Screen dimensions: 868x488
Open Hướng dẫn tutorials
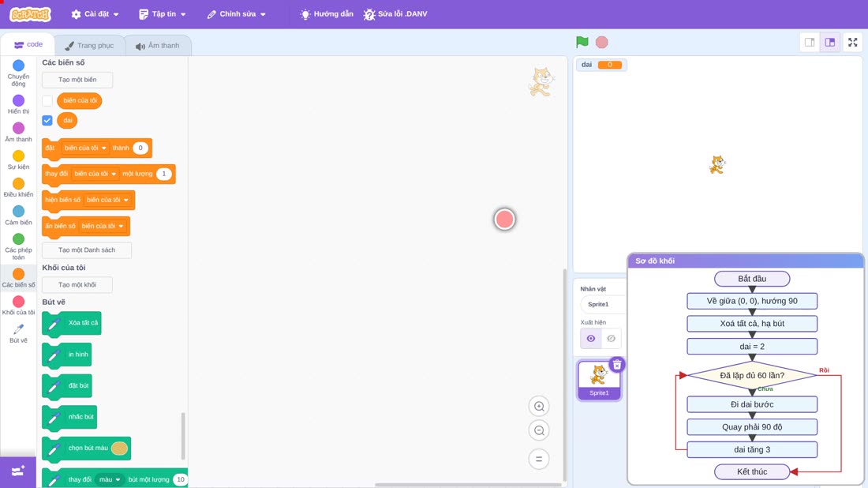tap(327, 14)
